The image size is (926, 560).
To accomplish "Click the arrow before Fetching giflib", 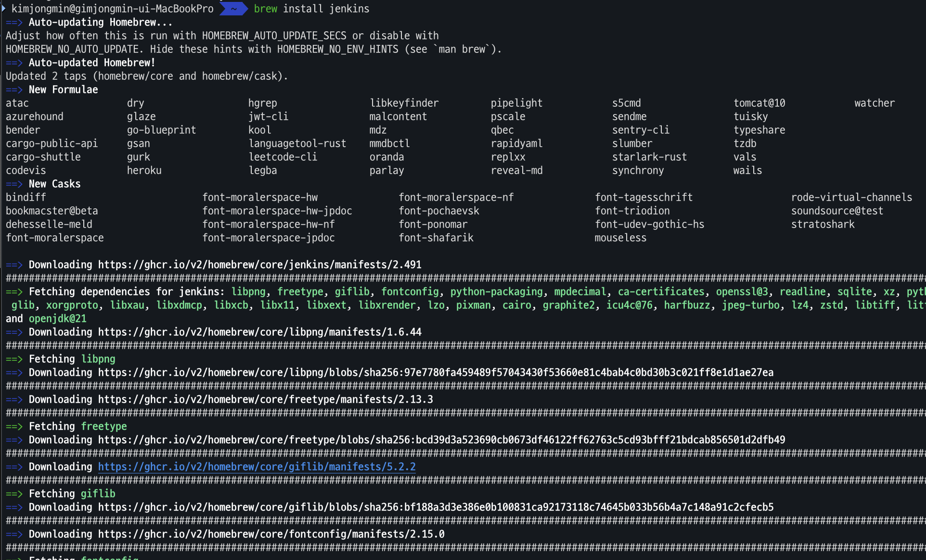I will tap(14, 494).
